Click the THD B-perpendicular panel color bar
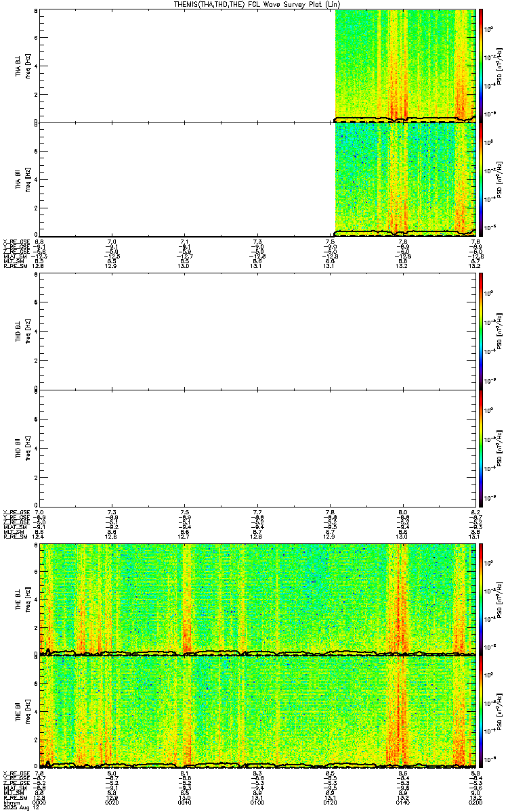 click(481, 331)
